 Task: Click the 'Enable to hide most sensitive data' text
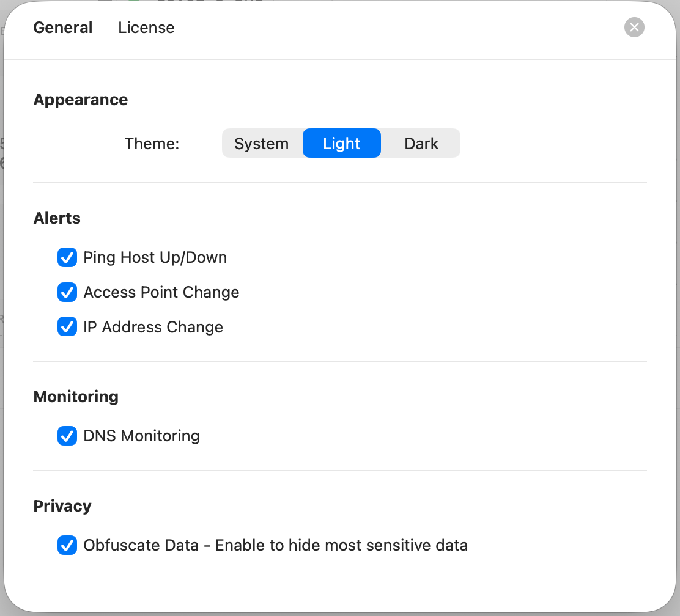coord(341,545)
